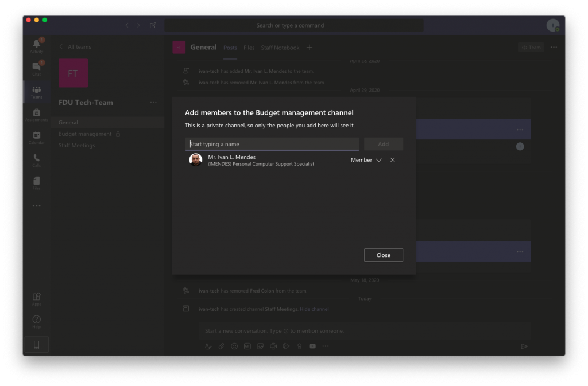Open Calls from the left rail
This screenshot has height=386, width=588.
pos(36,160)
